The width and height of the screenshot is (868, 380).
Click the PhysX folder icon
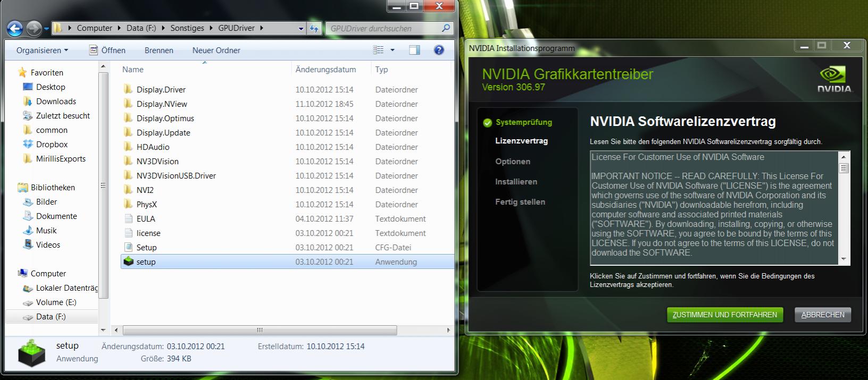pyautogui.click(x=128, y=204)
